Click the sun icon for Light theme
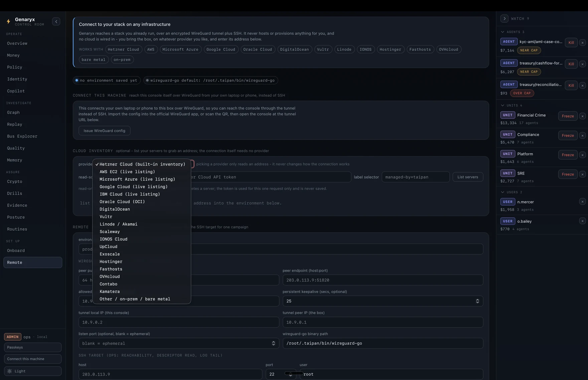This screenshot has width=588, height=380. (9, 371)
